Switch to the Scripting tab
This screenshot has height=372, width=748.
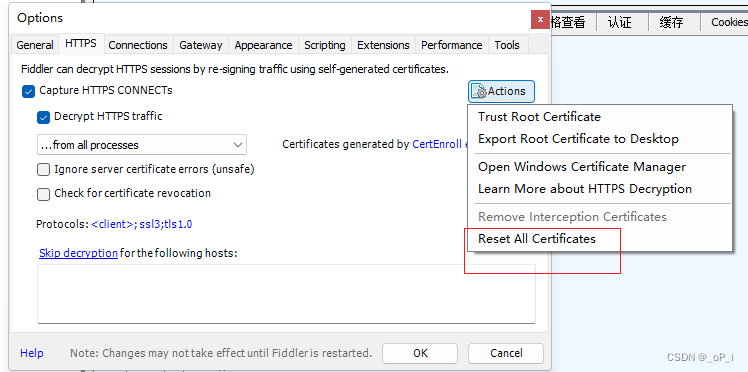coord(325,45)
